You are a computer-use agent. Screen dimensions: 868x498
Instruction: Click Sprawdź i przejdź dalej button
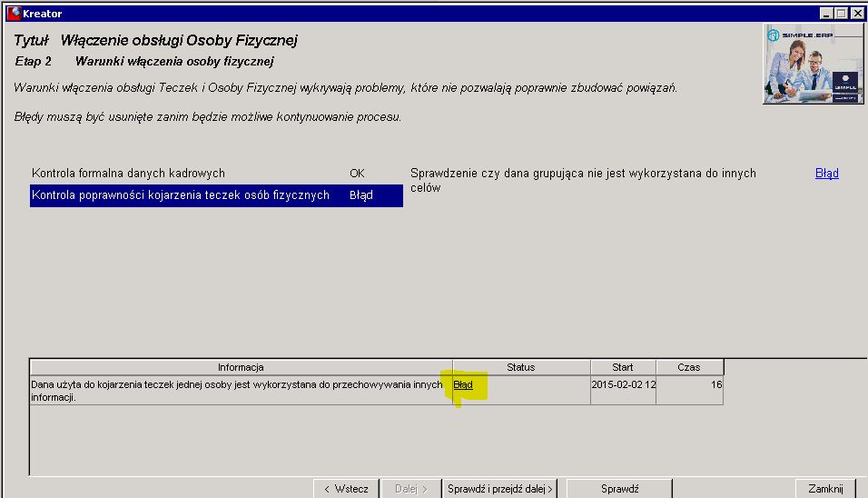[x=500, y=489]
